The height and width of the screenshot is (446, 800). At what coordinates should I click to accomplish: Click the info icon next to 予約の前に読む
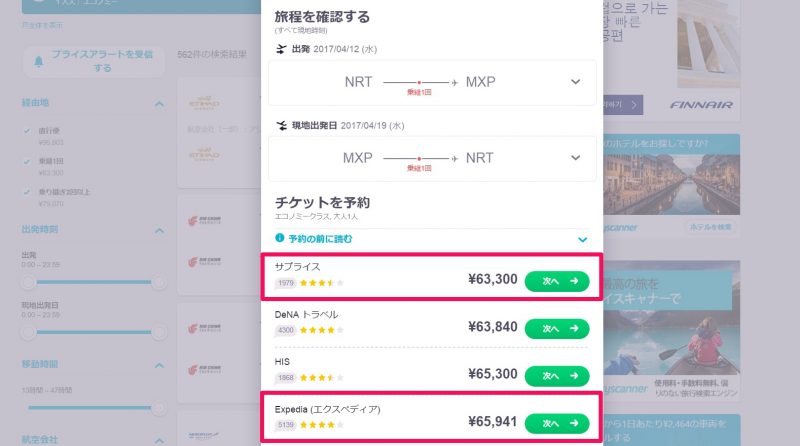pyautogui.click(x=280, y=238)
